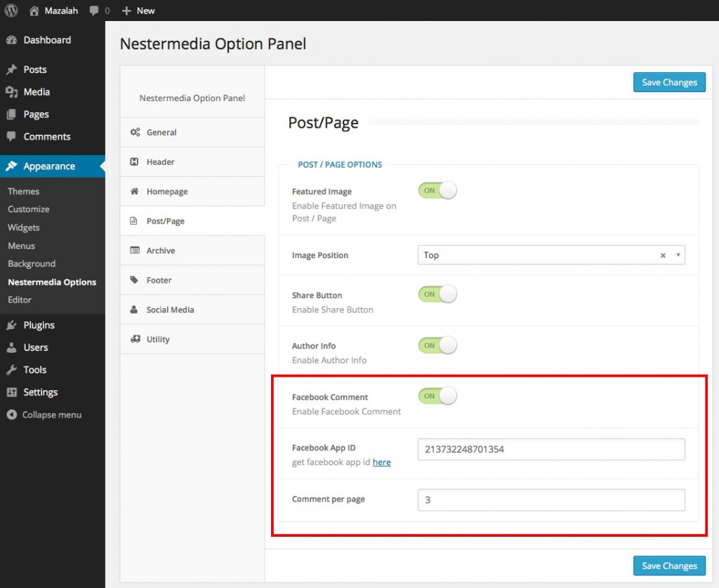
Task: Click the Plugins plug icon
Action: [x=11, y=326]
